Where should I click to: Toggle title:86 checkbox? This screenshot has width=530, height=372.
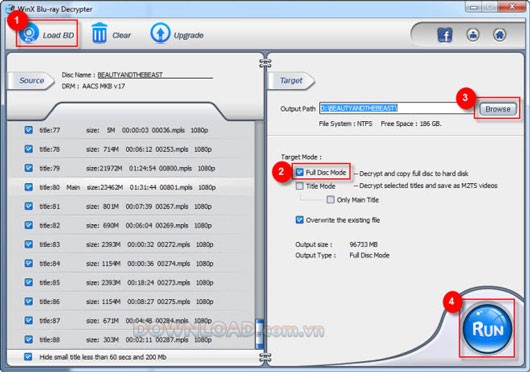click(x=29, y=301)
